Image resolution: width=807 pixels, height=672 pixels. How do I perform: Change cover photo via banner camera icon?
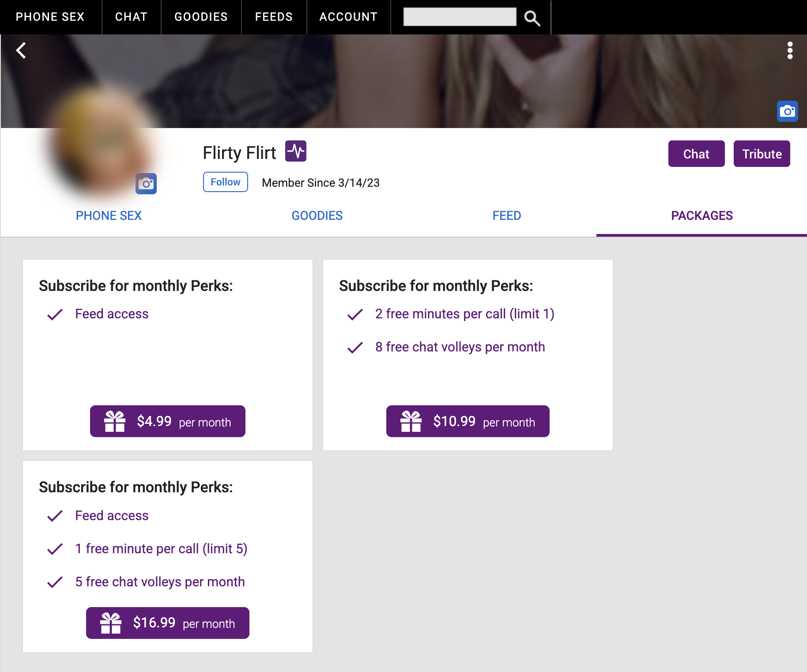(787, 111)
